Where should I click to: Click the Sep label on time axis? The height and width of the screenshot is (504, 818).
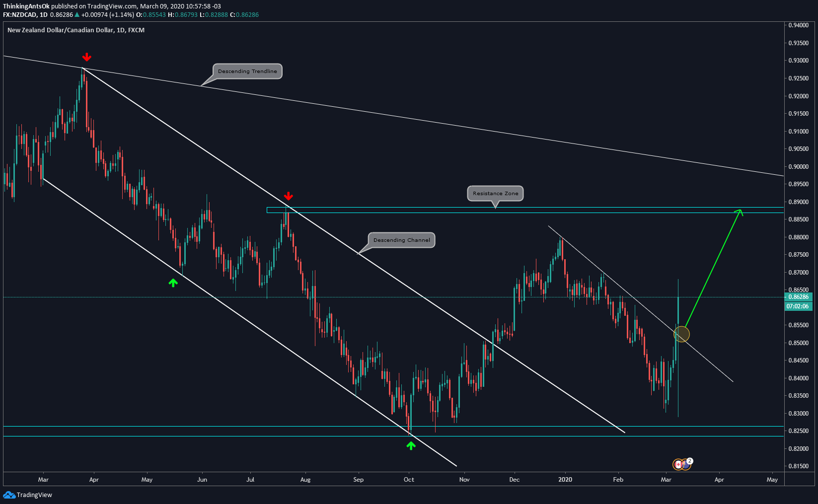[x=358, y=480]
